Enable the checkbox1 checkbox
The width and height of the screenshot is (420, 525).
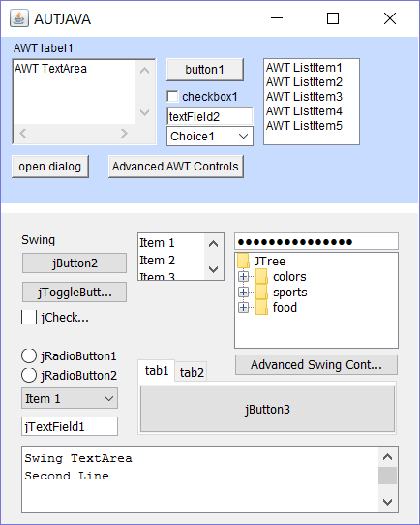click(172, 97)
